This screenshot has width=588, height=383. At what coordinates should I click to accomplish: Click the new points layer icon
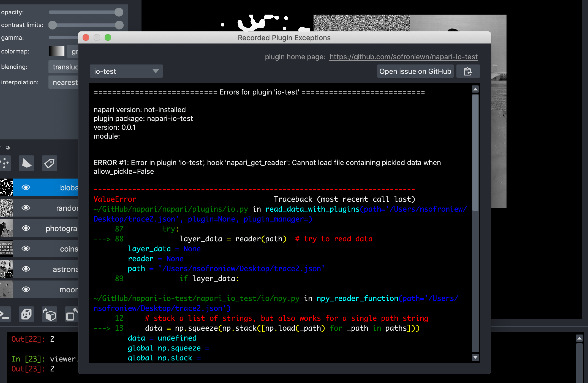click(5, 163)
